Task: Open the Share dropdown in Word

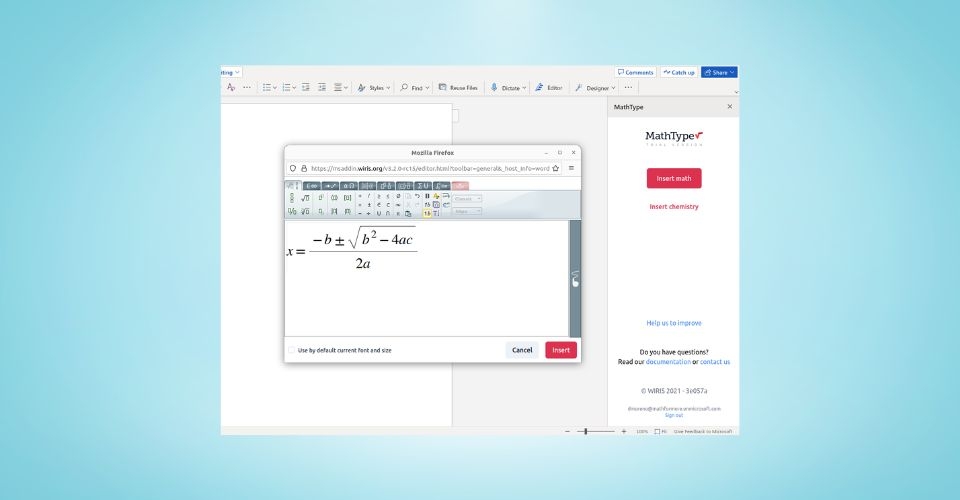Action: (719, 72)
